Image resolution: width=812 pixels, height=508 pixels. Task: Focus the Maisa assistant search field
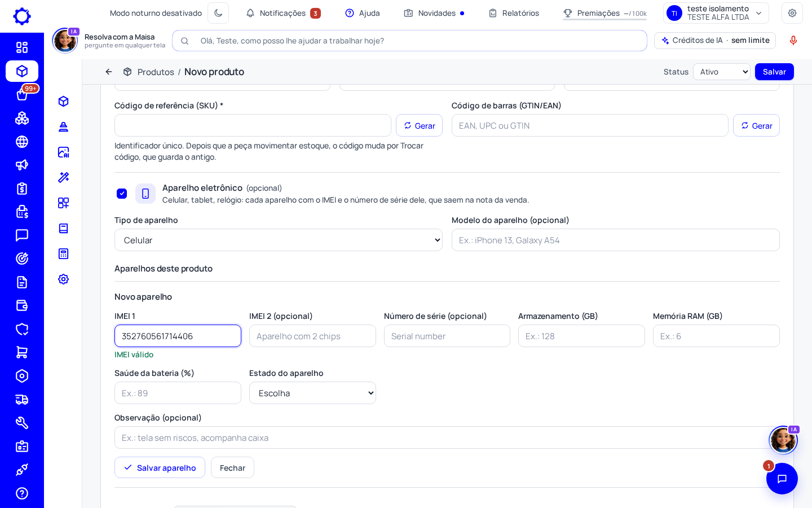pyautogui.click(x=409, y=41)
